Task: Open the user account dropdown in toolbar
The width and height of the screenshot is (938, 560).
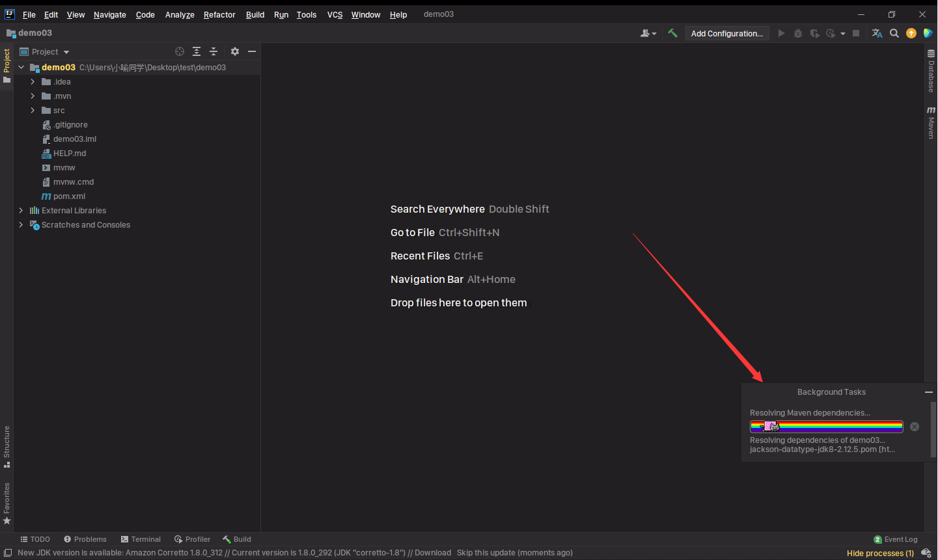Action: click(648, 33)
